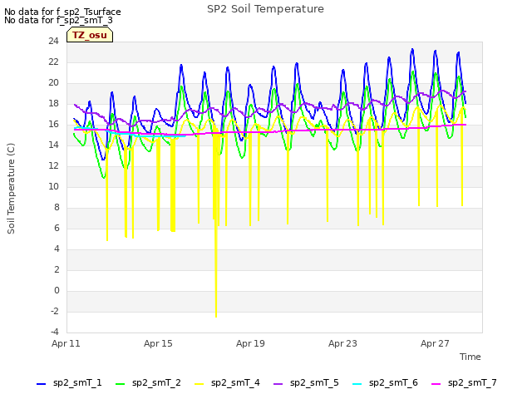The height and width of the screenshot is (399, 532).
Task: Click yellow sp2_smT_4 legend color marker
Action: (x=199, y=384)
